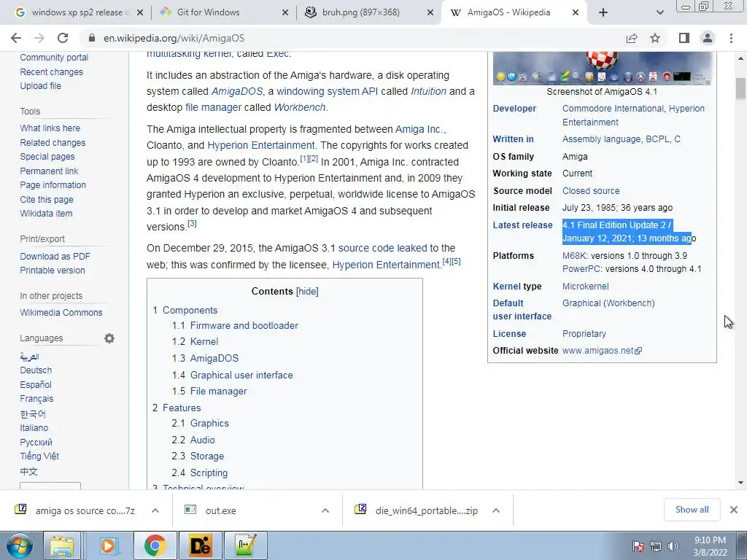Open the Chrome profile avatar
The height and width of the screenshot is (560, 747).
point(708,38)
